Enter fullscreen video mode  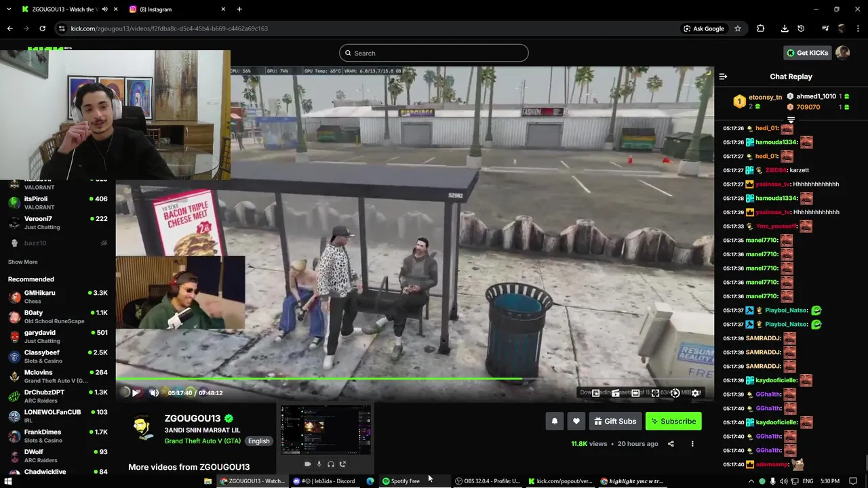tap(655, 392)
